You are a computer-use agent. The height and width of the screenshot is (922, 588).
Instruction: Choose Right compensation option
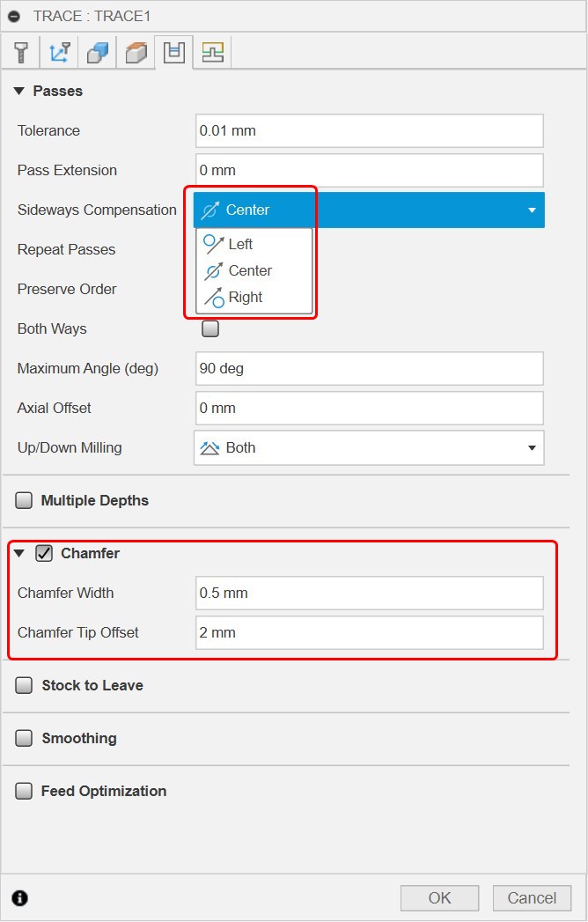tap(245, 297)
